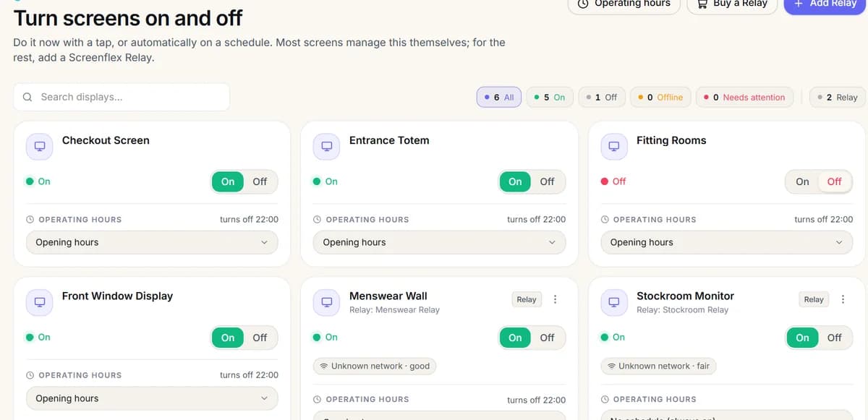Click the Stockroom Monitor display icon
868x420 pixels.
click(x=614, y=301)
